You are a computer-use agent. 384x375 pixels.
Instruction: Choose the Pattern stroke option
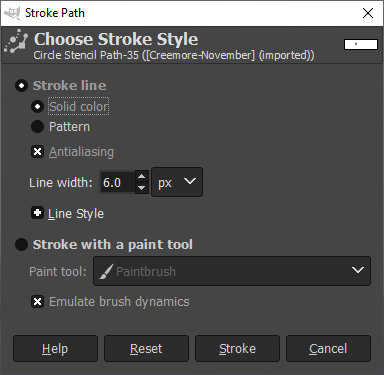pos(37,127)
